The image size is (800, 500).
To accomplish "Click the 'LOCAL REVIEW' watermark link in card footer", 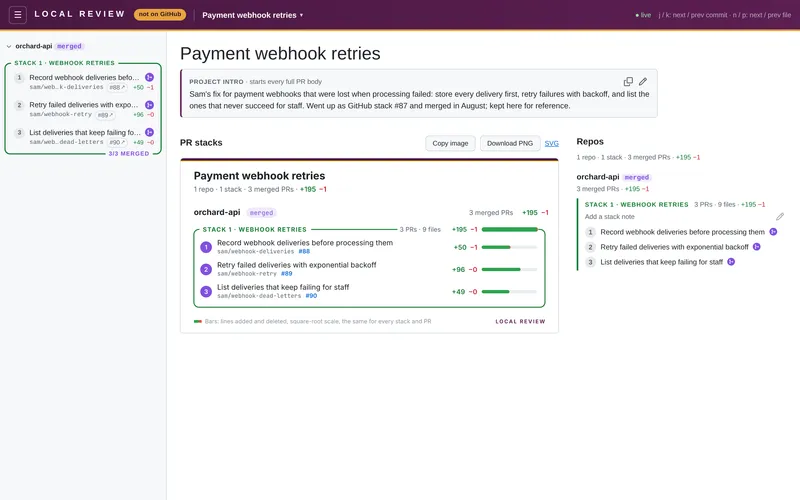I will tap(520, 321).
